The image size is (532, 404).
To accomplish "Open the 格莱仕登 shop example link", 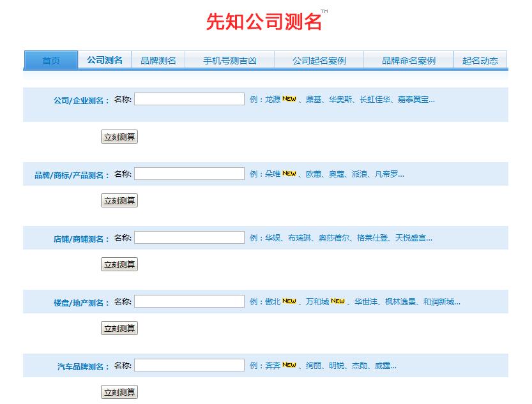I will click(x=372, y=238).
